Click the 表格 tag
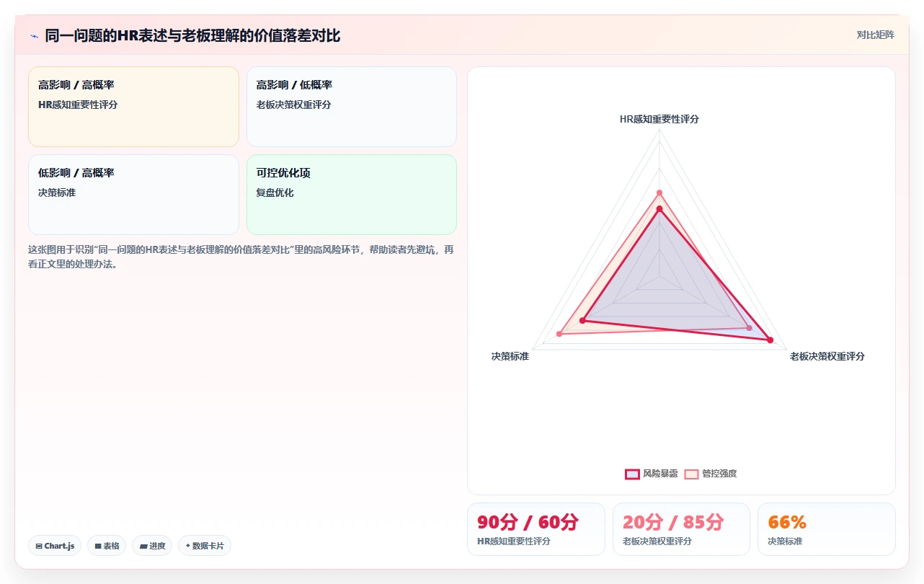Screen dimensions: 924x584 tap(107, 546)
